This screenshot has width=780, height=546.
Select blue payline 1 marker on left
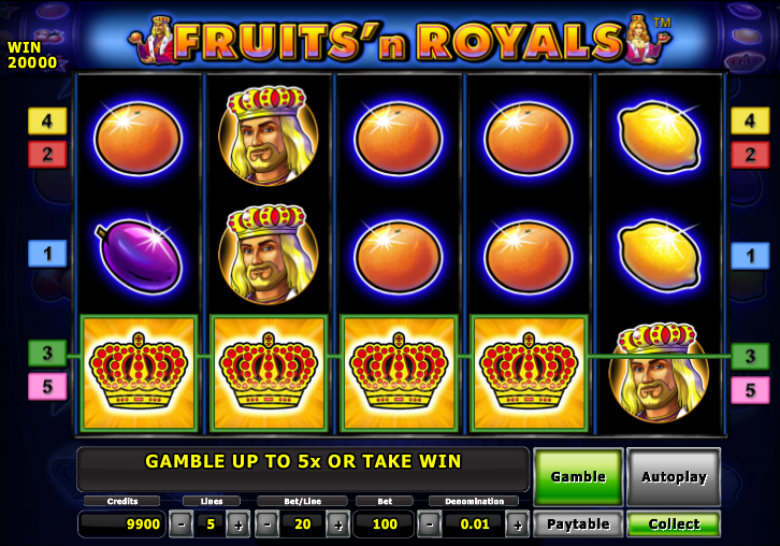coord(47,254)
